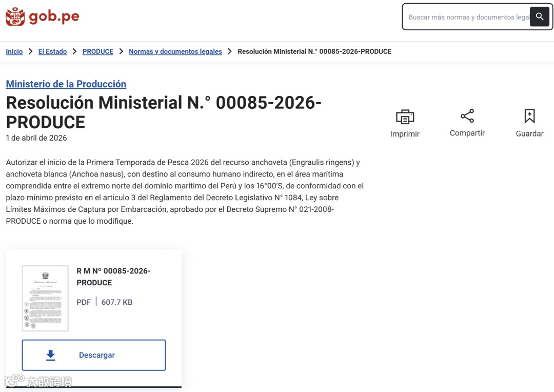The image size is (554, 392).
Task: Focus the Buscar más normas search field
Action: click(467, 17)
